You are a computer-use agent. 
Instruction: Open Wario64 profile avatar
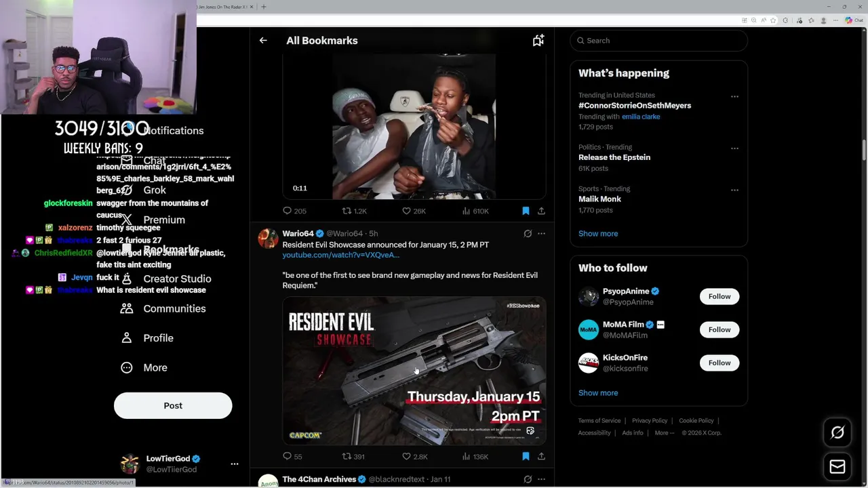pyautogui.click(x=268, y=239)
